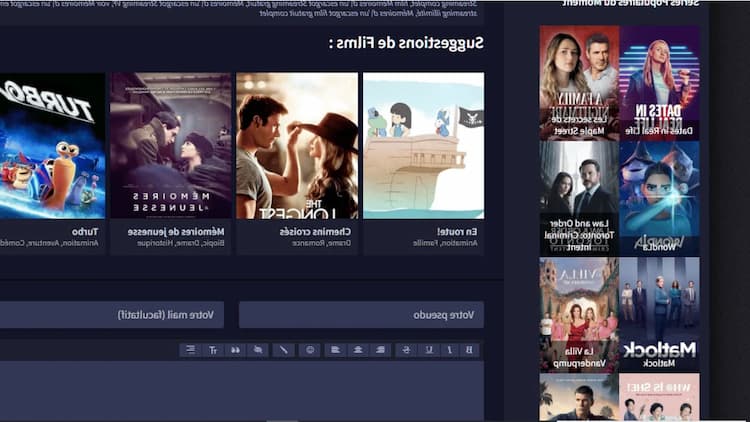Center-align the comment text
The width and height of the screenshot is (750, 422).
pos(358,350)
